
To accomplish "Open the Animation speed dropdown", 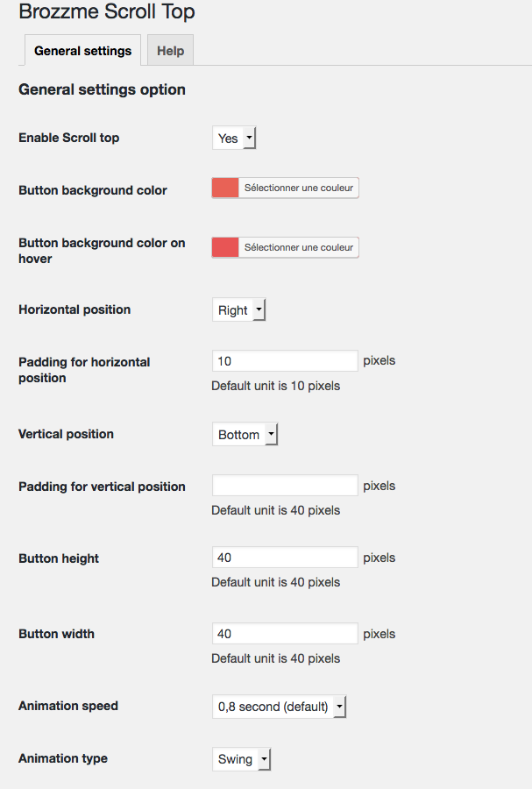I will pos(279,707).
